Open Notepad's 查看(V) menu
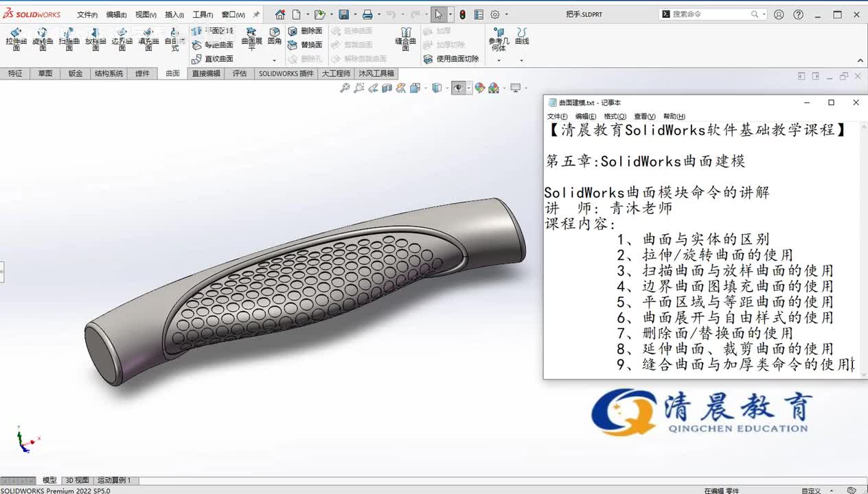Image resolution: width=868 pixels, height=494 pixels. [x=645, y=117]
